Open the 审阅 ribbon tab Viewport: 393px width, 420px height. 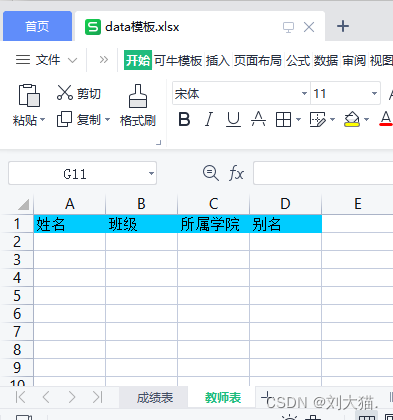[354, 61]
